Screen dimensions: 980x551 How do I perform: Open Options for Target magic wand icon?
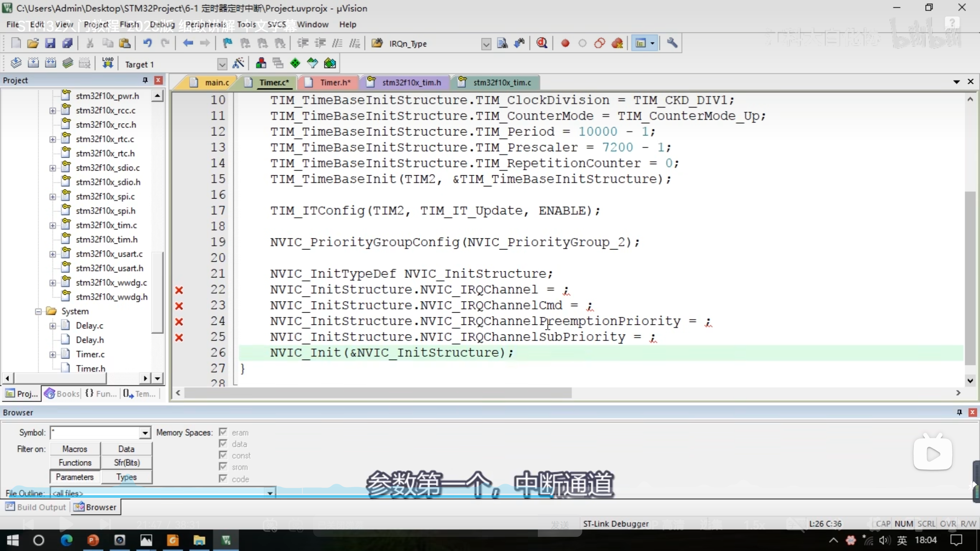[x=238, y=64]
